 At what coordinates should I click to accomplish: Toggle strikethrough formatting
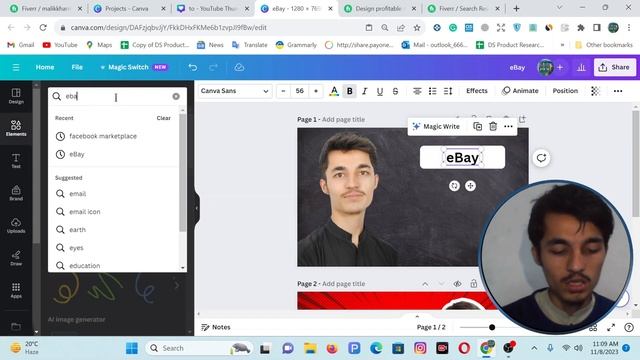(x=395, y=91)
